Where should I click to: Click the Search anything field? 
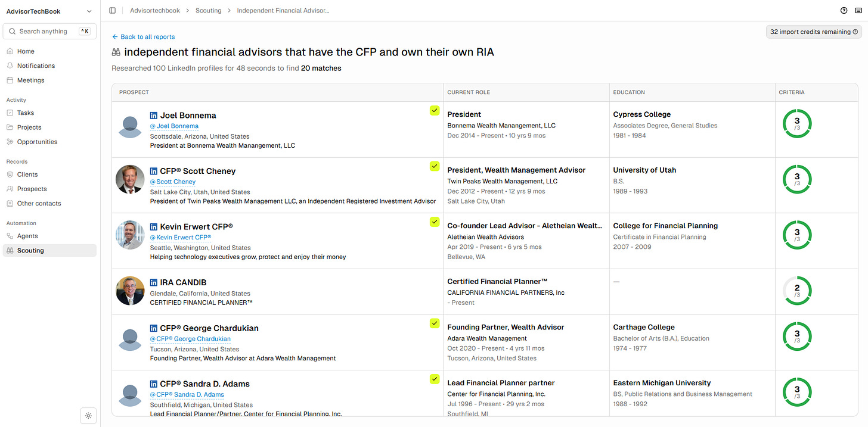pyautogui.click(x=49, y=32)
